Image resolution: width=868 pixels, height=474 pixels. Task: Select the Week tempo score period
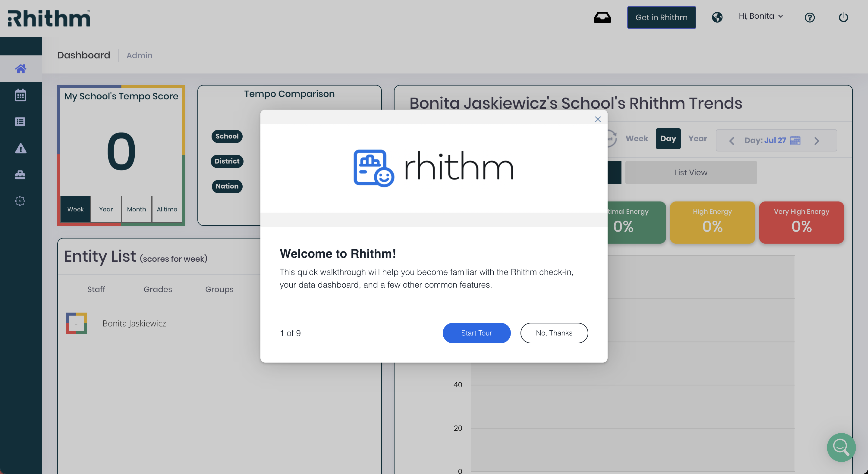[75, 209]
